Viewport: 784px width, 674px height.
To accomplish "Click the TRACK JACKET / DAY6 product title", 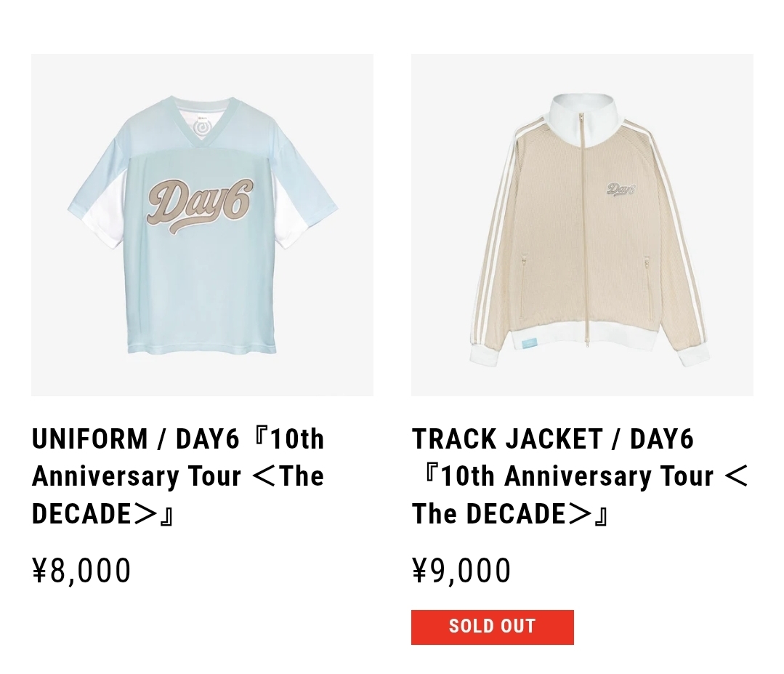I will (x=580, y=476).
